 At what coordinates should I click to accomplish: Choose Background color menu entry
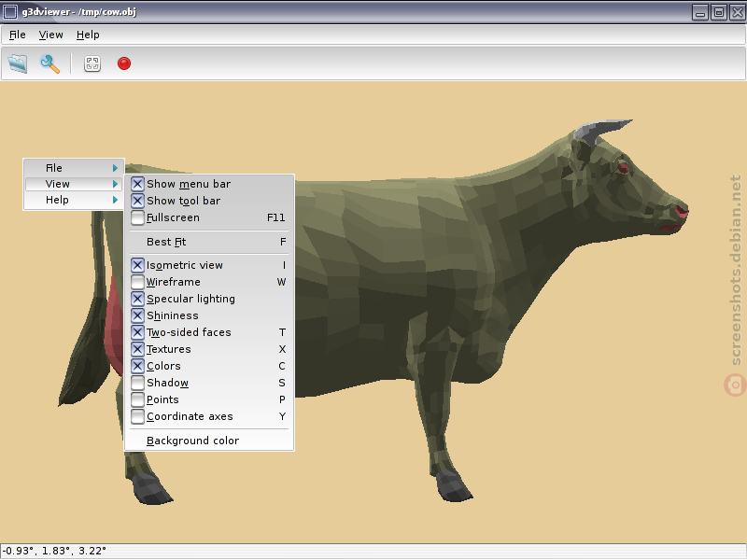(x=209, y=441)
